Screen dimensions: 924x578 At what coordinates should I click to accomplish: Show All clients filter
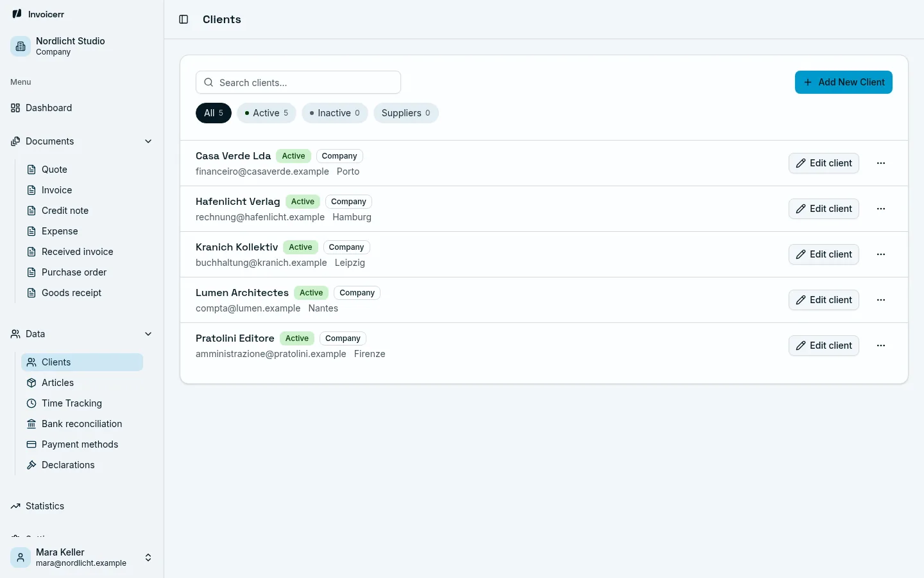tap(214, 113)
